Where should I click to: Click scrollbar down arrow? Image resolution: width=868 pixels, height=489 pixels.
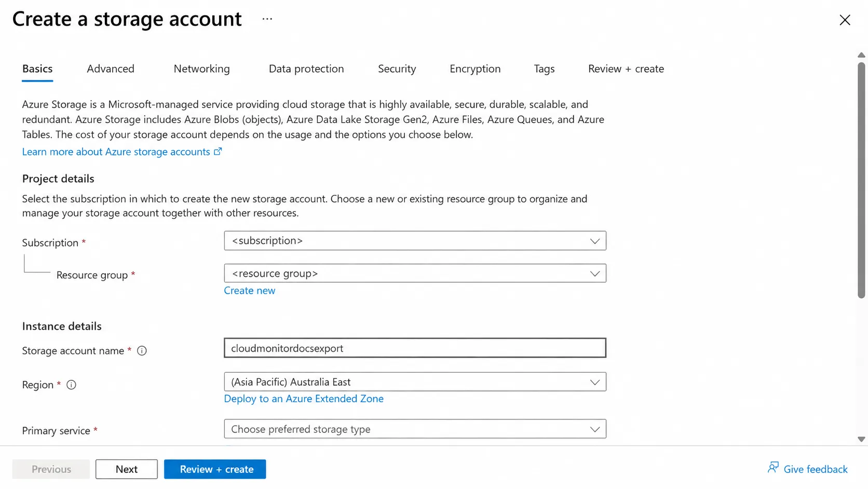click(861, 440)
